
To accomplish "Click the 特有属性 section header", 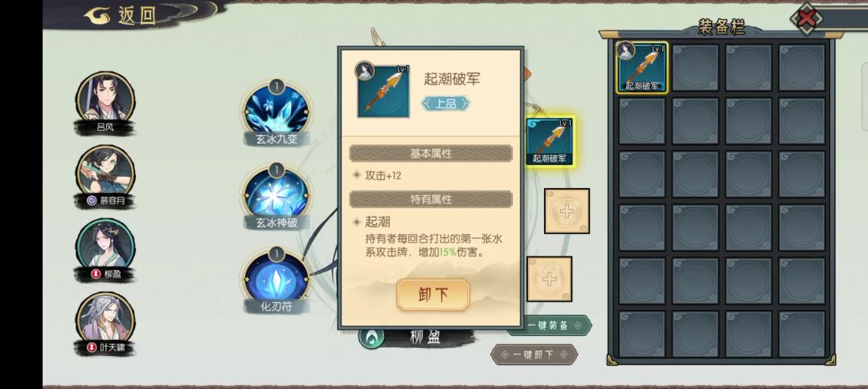I will [431, 199].
